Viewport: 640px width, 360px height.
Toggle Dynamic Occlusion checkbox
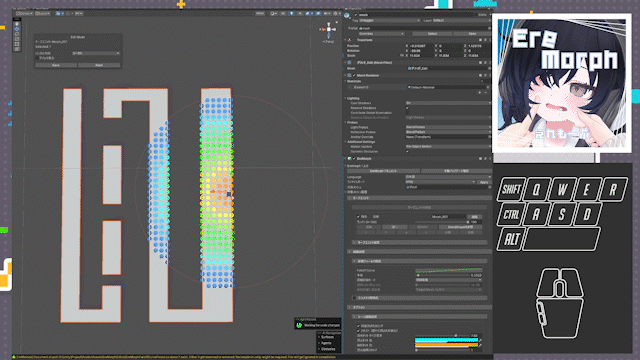(x=407, y=151)
